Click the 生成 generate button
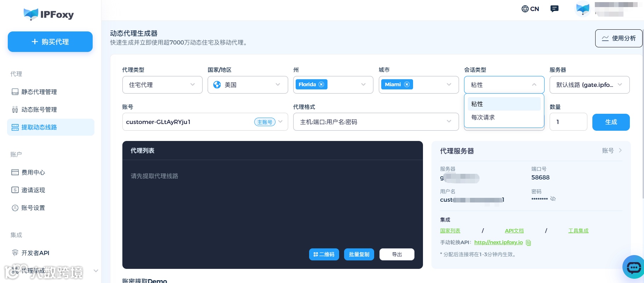This screenshot has width=644, height=283. pos(611,122)
